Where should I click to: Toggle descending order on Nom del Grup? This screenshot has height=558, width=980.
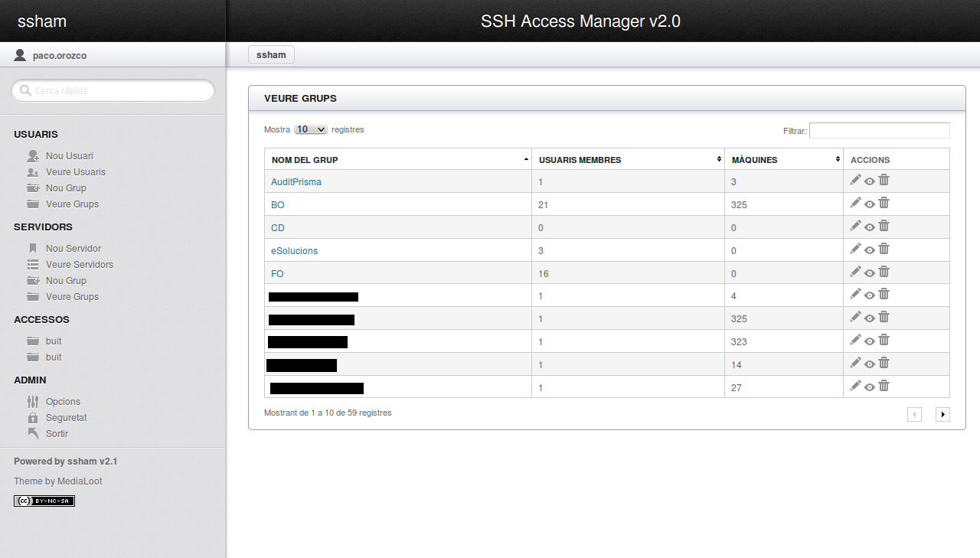525,158
